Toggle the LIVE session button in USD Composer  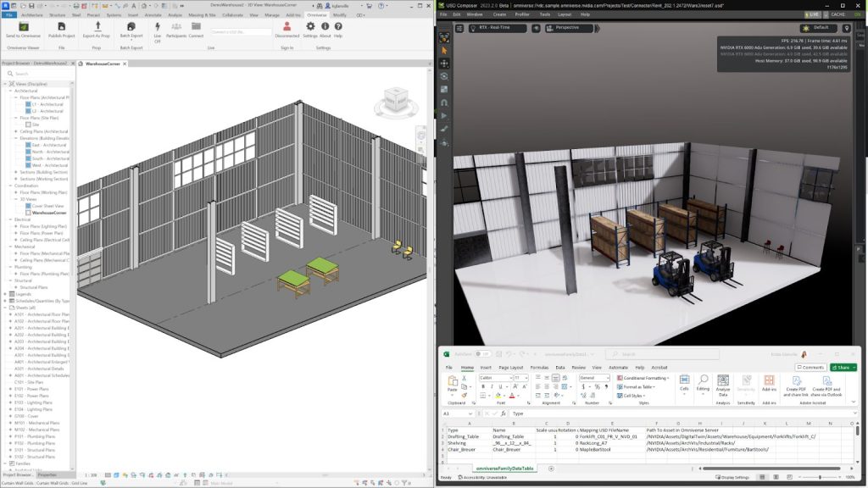click(815, 14)
